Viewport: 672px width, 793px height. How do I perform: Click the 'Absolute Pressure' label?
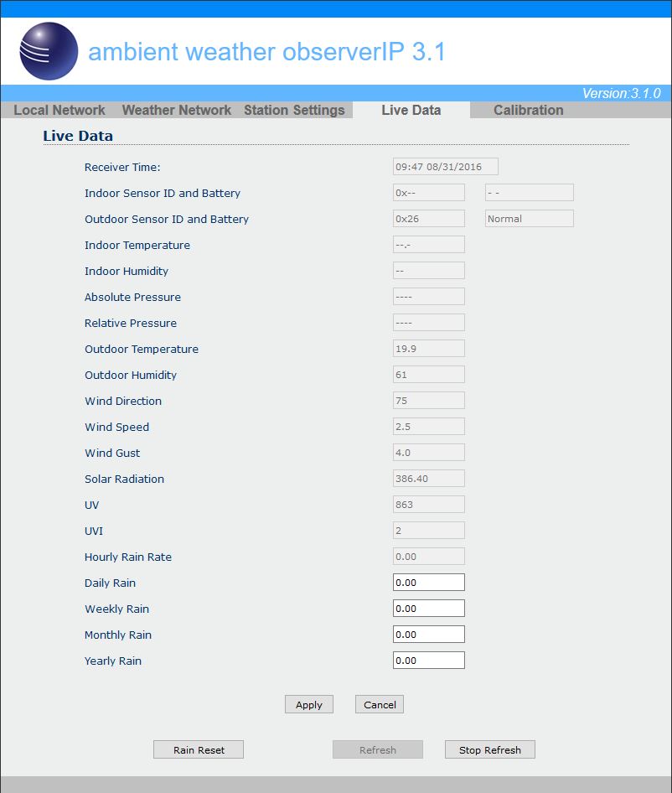coord(132,297)
